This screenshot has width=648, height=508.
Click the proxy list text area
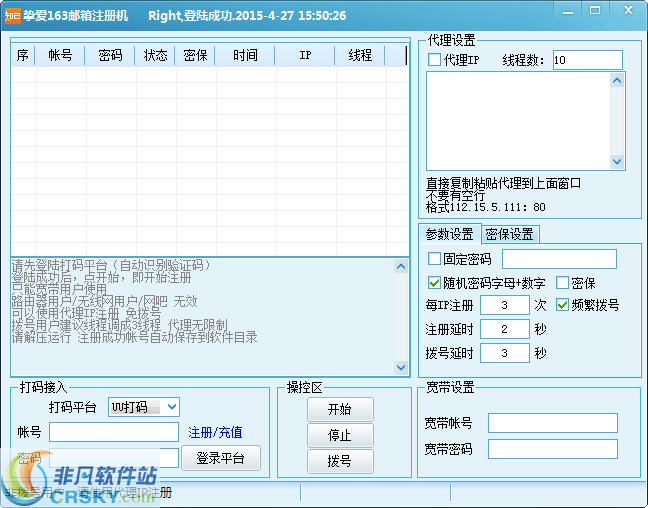pyautogui.click(x=518, y=121)
